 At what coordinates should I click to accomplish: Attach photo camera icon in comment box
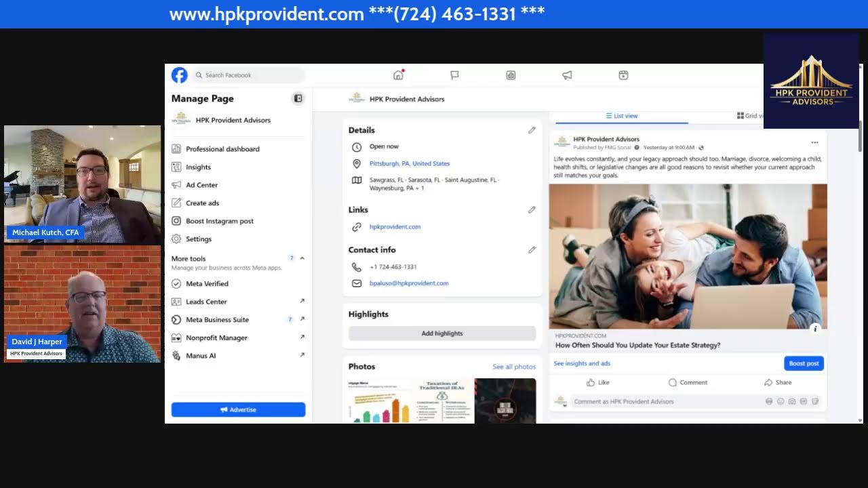792,401
